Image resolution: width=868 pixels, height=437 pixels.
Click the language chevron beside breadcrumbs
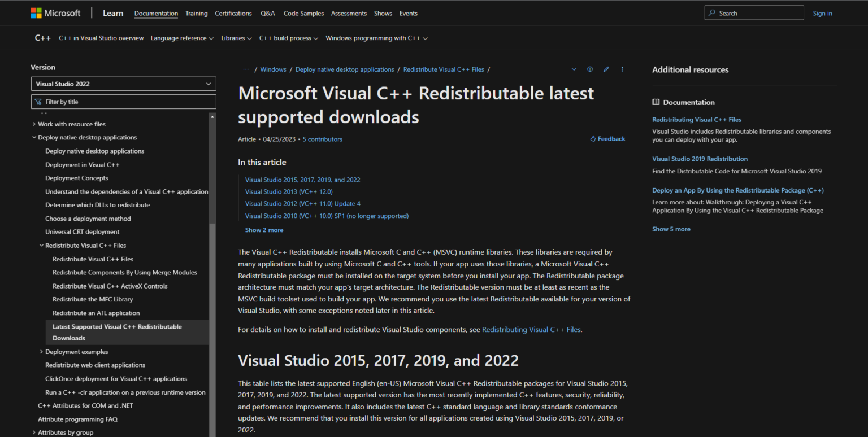(574, 69)
